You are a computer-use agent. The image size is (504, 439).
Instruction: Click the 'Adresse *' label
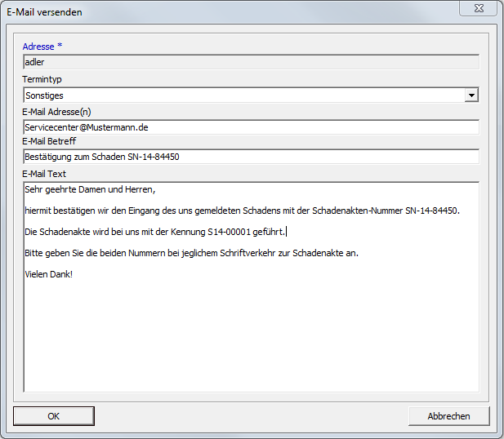pyautogui.click(x=42, y=46)
